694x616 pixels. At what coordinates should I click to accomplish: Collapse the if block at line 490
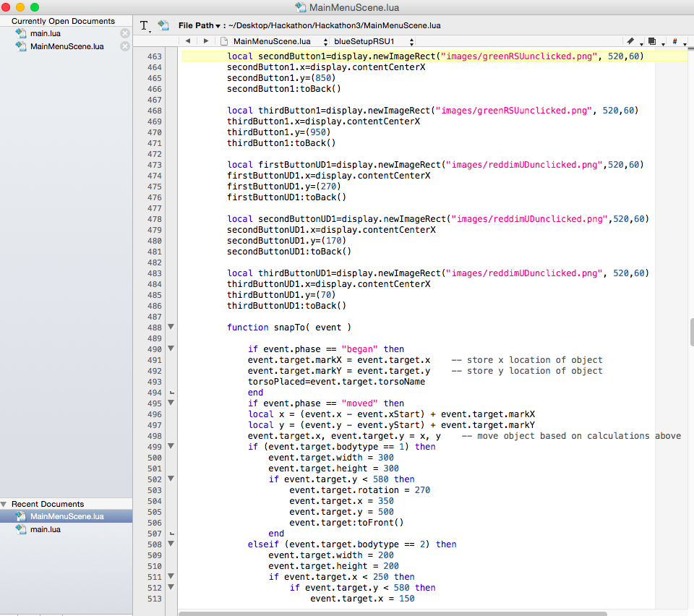pos(171,349)
